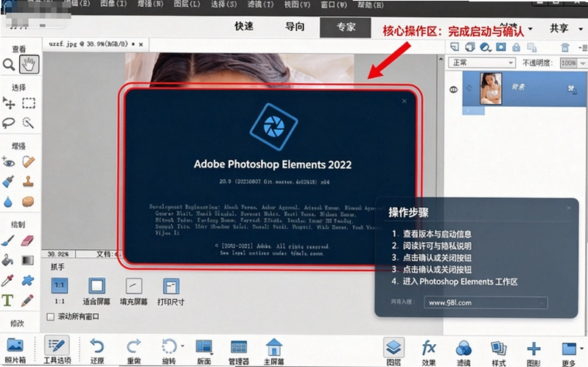This screenshot has width=588, height=367.
Task: Select the Spot Healing Brush tool
Action: [28, 162]
